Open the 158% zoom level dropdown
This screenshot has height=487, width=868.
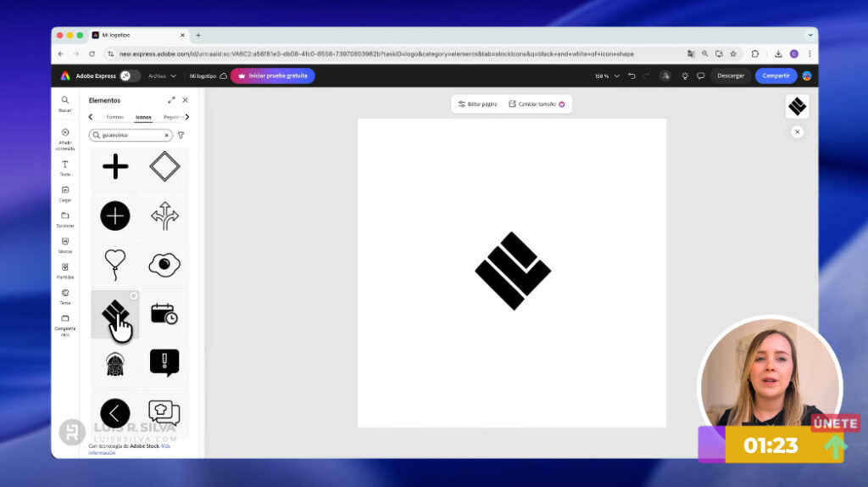[607, 76]
